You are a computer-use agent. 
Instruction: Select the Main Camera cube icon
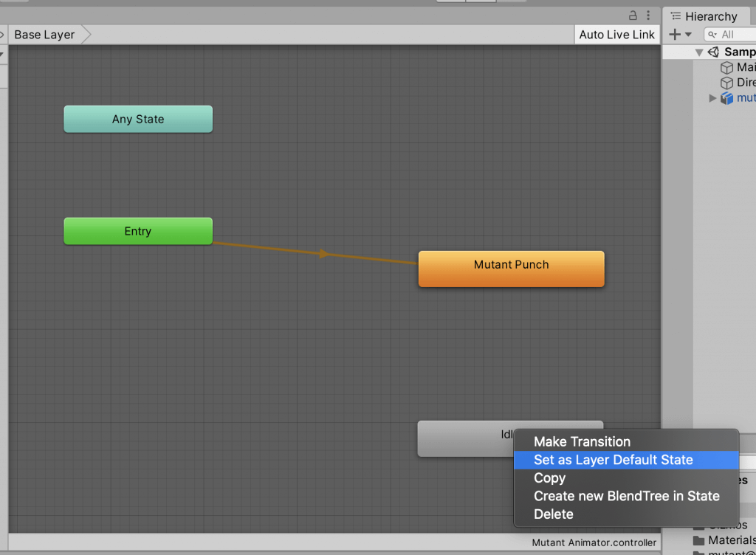[726, 66]
